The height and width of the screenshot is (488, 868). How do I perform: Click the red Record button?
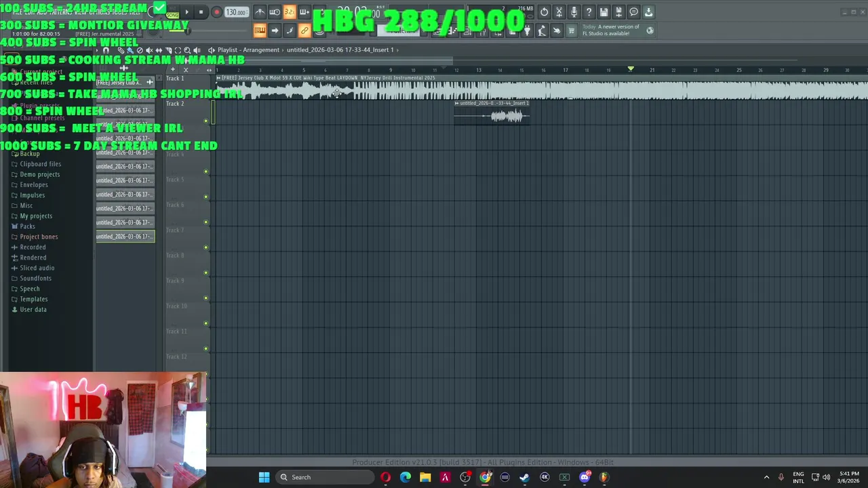pyautogui.click(x=216, y=12)
